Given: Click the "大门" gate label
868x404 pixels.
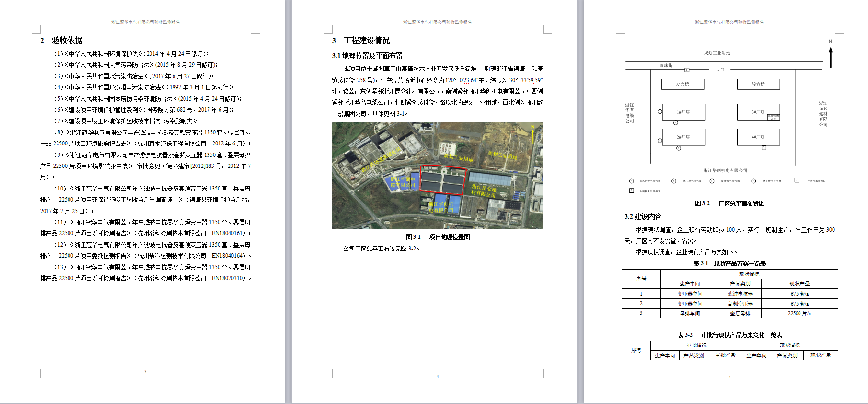Looking at the screenshot, I should tap(720, 70).
